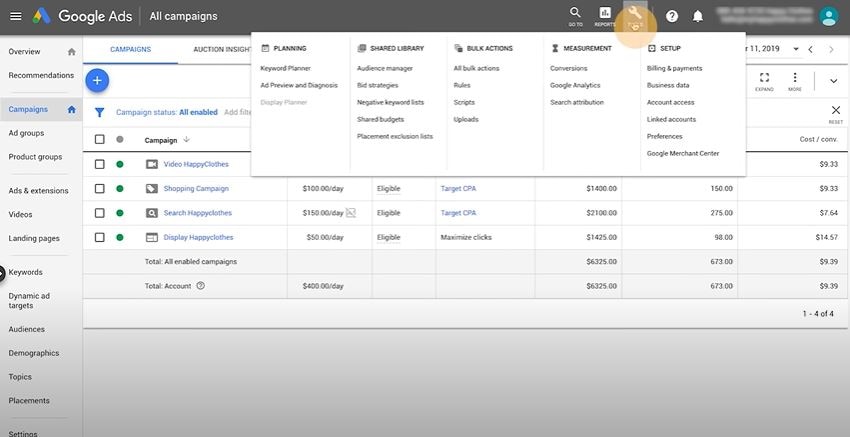Go to Recommendations in sidebar
The height and width of the screenshot is (437, 850).
coord(41,75)
